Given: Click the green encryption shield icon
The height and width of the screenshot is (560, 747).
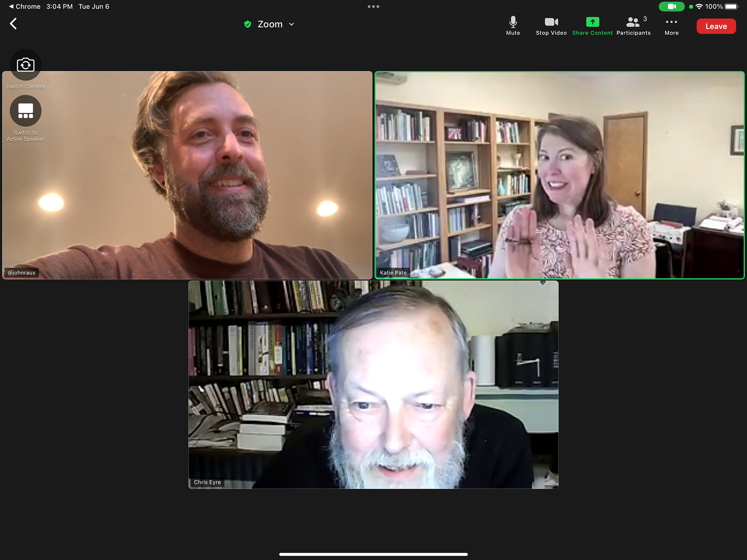Looking at the screenshot, I should click(x=247, y=24).
